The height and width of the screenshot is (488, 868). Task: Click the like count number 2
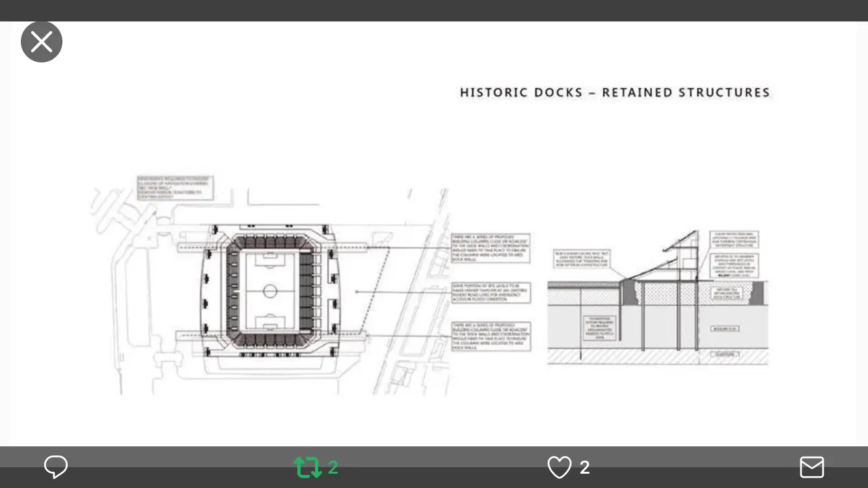click(584, 467)
